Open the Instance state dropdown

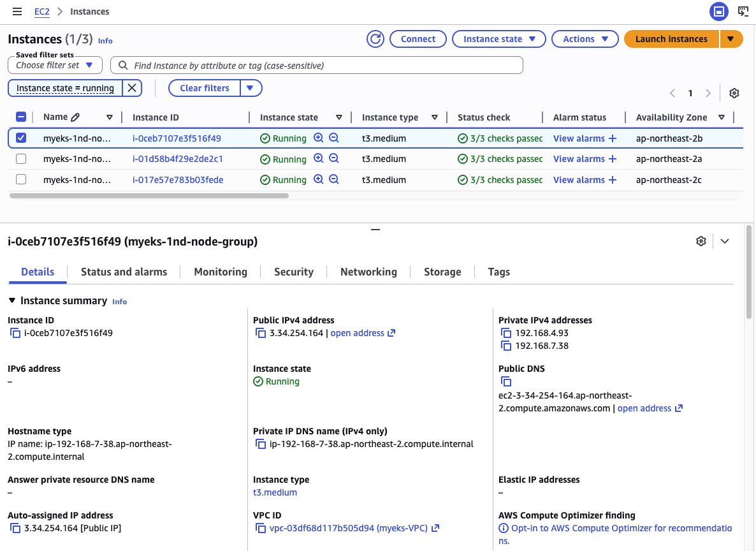(498, 39)
